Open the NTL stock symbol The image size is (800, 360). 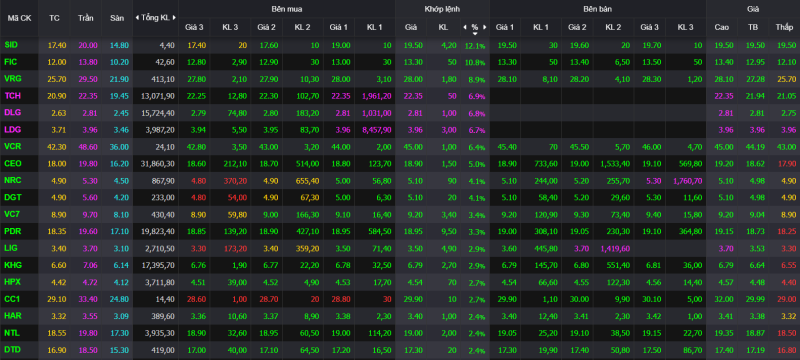click(12, 332)
